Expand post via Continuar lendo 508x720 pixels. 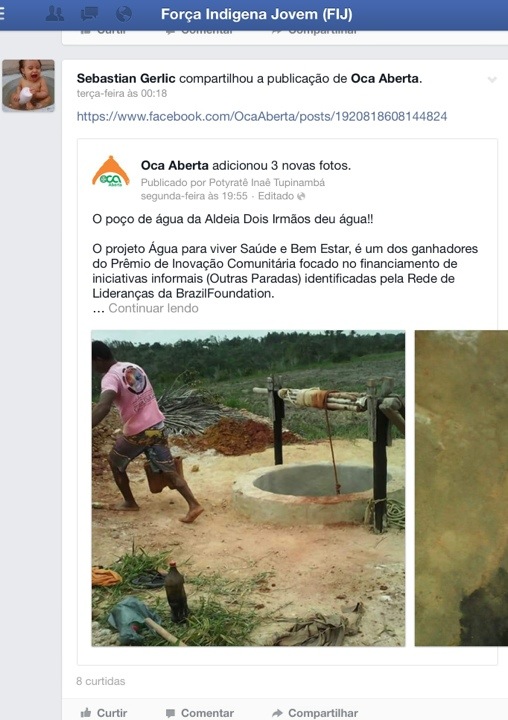(153, 308)
